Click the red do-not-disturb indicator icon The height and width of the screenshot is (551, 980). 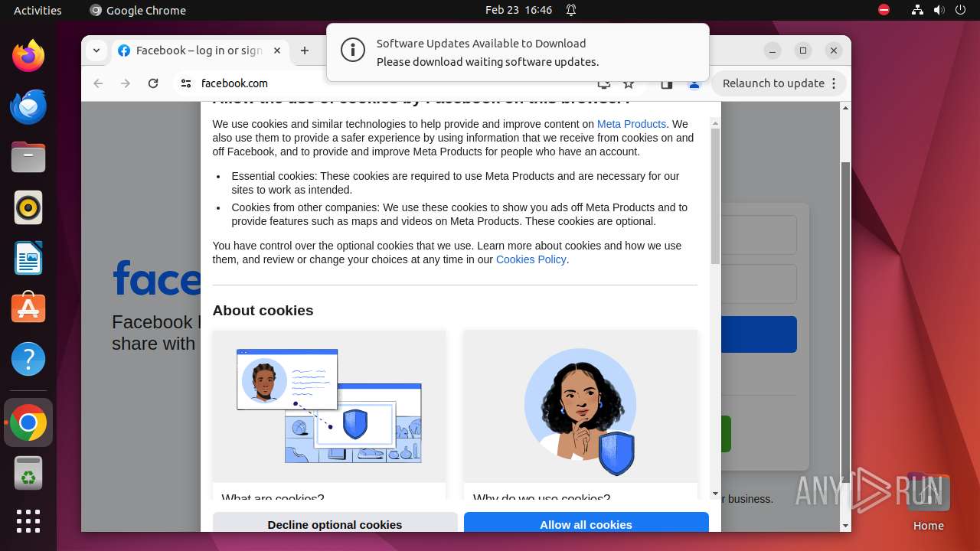(884, 10)
